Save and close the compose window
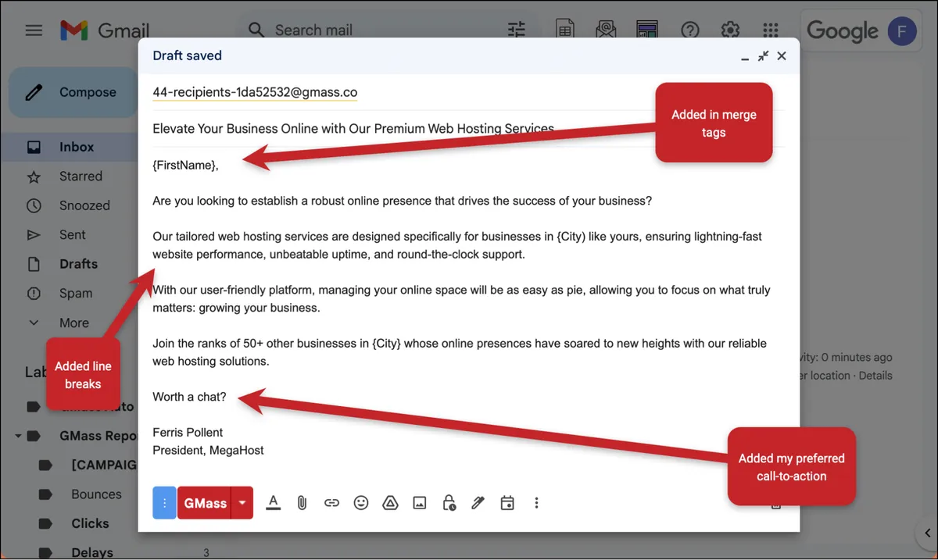Viewport: 938px width, 560px height. pyautogui.click(x=782, y=55)
